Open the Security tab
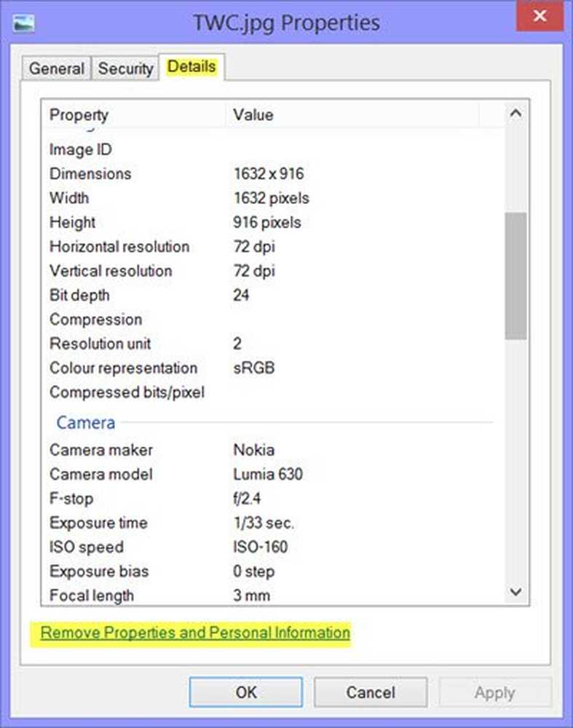Image resolution: width=573 pixels, height=728 pixels. pyautogui.click(x=125, y=68)
